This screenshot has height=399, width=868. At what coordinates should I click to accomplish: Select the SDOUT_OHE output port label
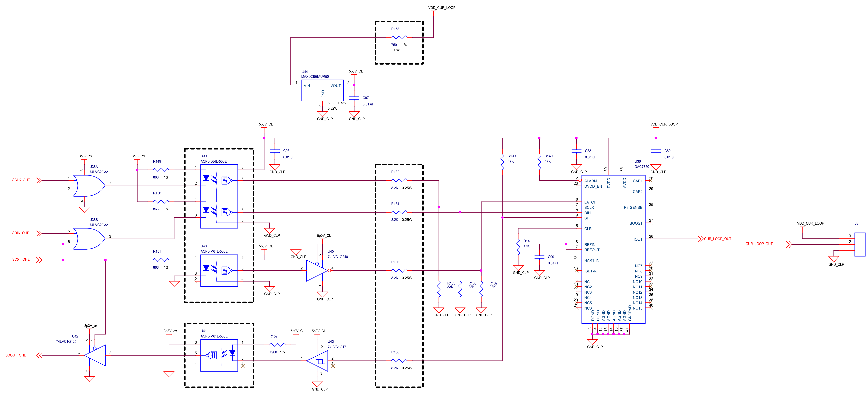[16, 355]
